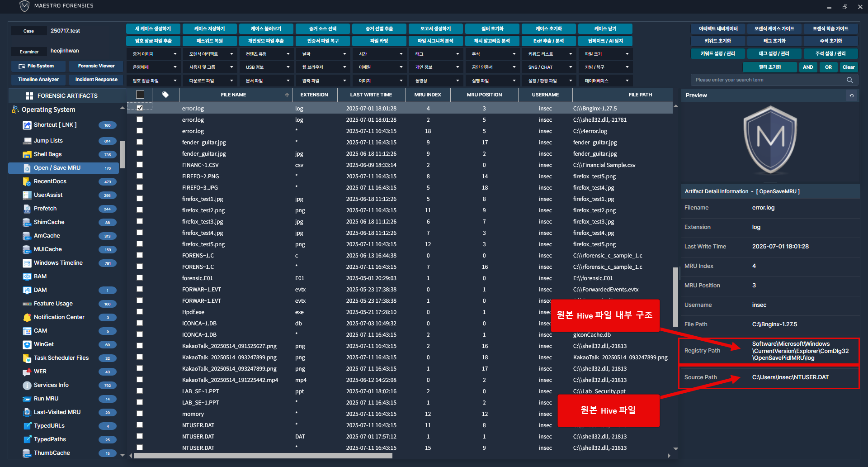The image size is (868, 467).
Task: Click the horizontal scrollbar under the table
Action: tap(263, 456)
